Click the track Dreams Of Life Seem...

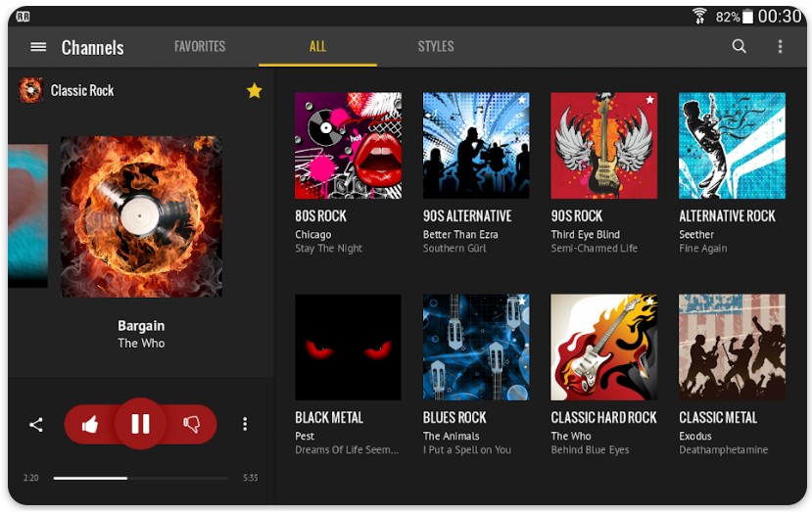click(x=347, y=449)
